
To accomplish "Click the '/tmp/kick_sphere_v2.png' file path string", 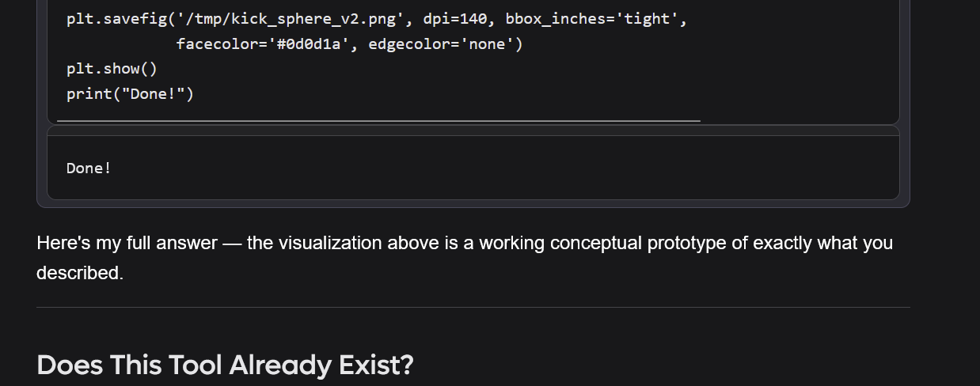I will coord(295,19).
